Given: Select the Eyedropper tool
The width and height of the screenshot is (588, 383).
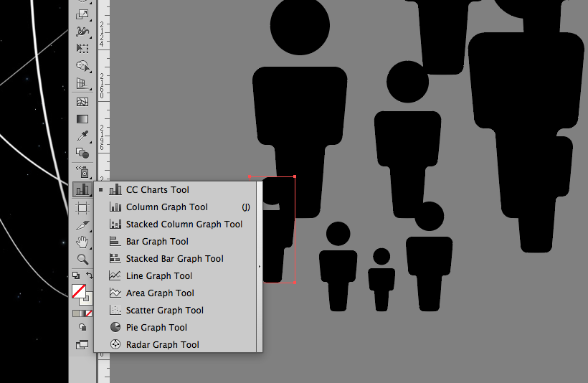Looking at the screenshot, I should pyautogui.click(x=82, y=136).
